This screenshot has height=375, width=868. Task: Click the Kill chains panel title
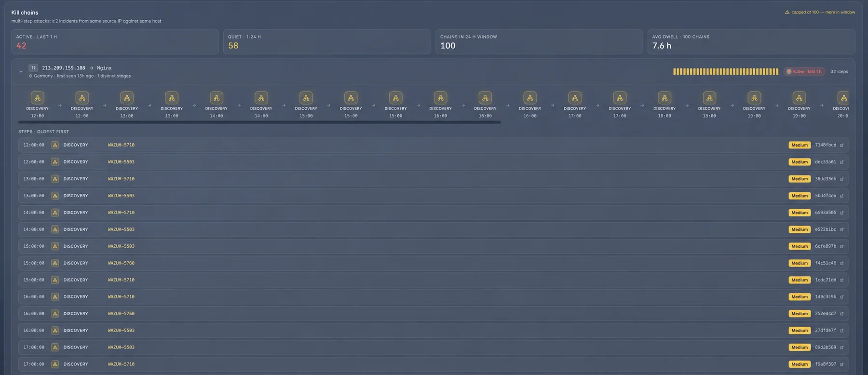point(25,13)
